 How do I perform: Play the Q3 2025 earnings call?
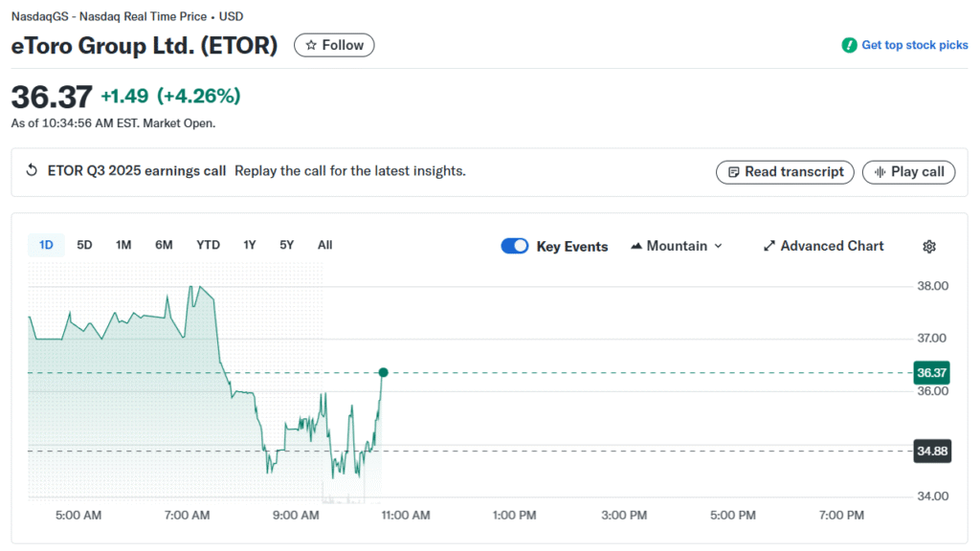tap(908, 172)
